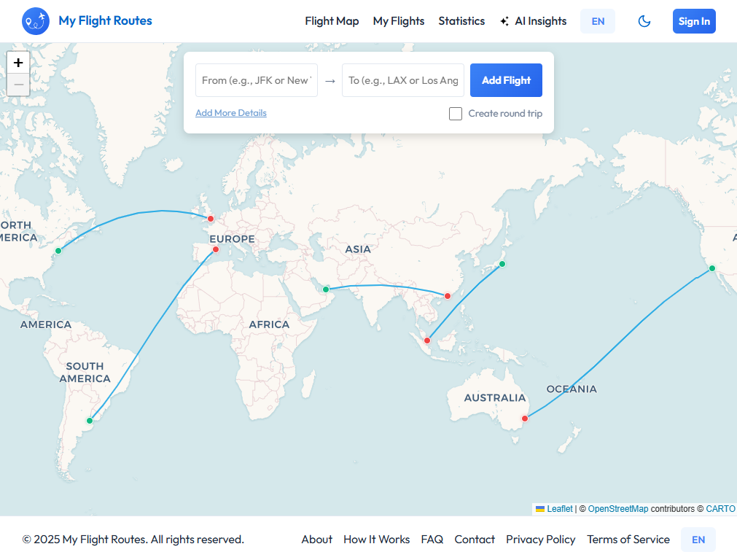737x560 pixels.
Task: Click the OpenStreetMap attribution link
Action: pyautogui.click(x=617, y=508)
